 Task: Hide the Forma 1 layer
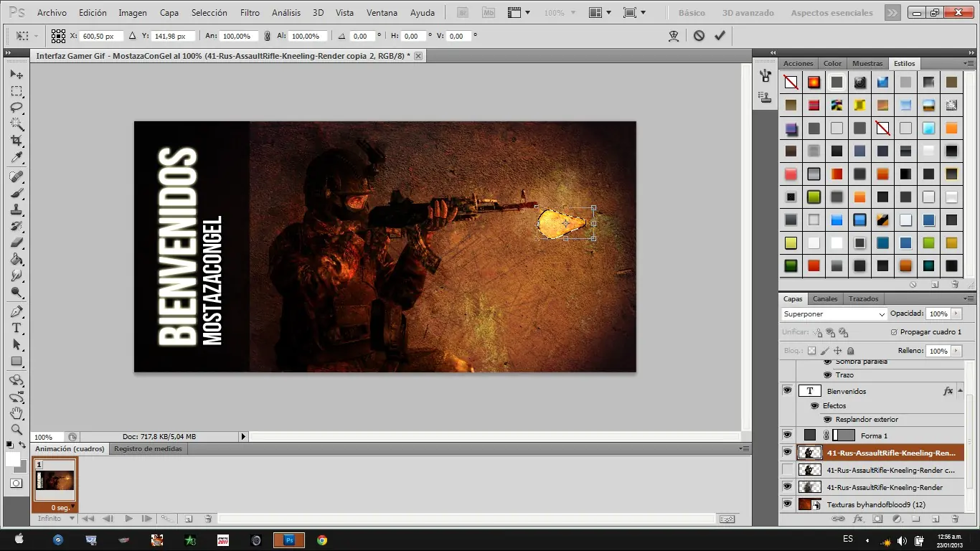787,435
